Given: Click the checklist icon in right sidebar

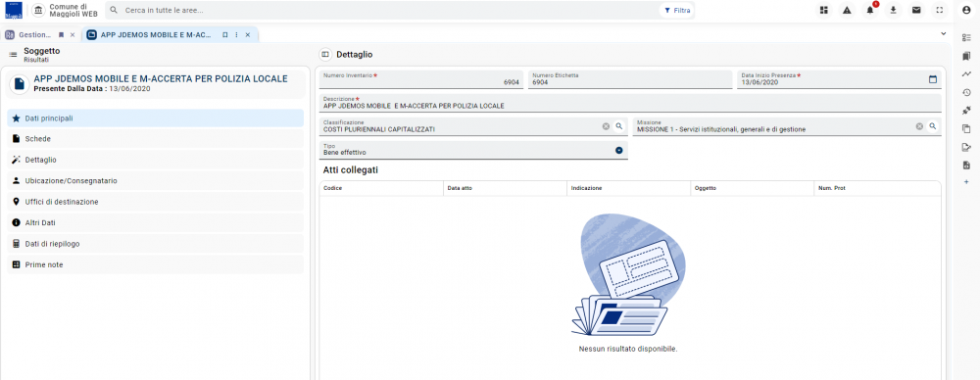Looking at the screenshot, I should click(x=966, y=37).
